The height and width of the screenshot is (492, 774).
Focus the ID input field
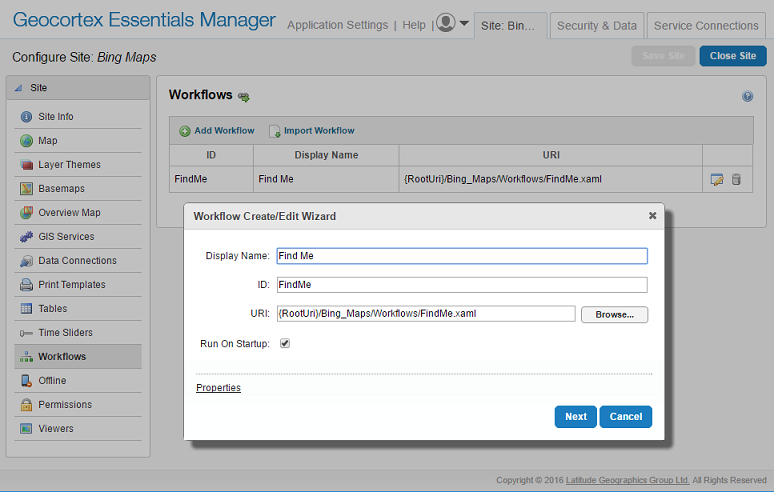tap(462, 285)
